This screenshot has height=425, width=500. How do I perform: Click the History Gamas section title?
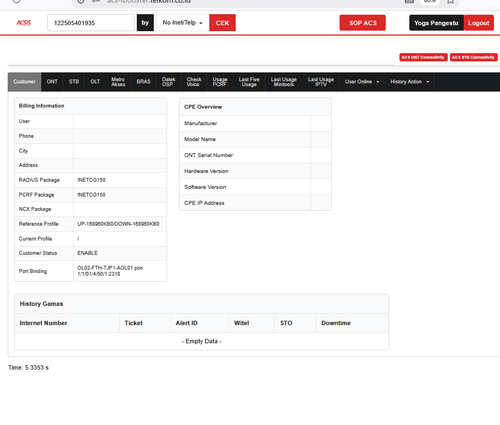41,304
